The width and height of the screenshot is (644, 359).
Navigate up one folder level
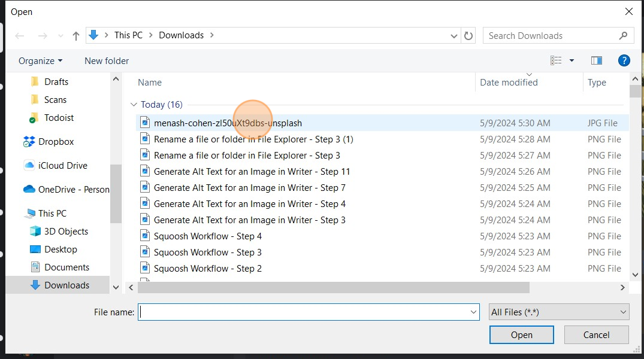pos(75,35)
